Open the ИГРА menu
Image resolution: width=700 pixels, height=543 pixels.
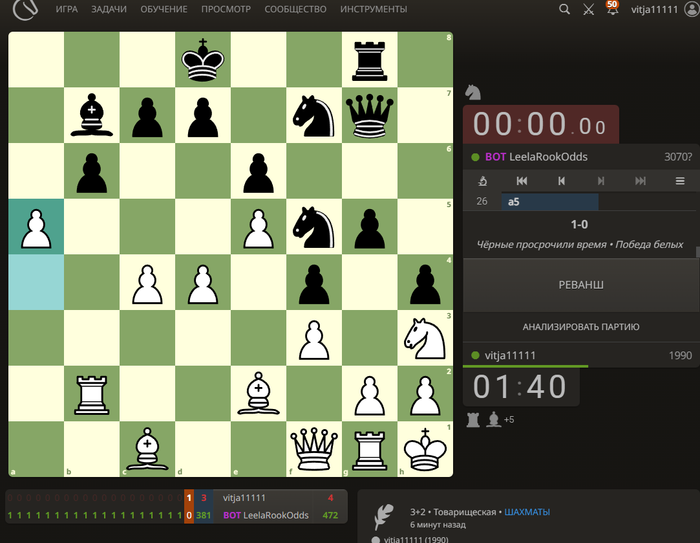[x=67, y=9]
